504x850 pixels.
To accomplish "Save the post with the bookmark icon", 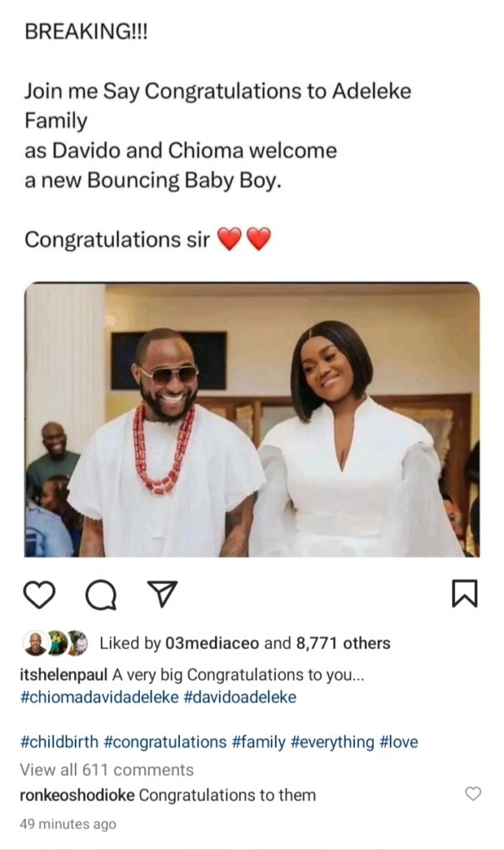I will (x=463, y=593).
